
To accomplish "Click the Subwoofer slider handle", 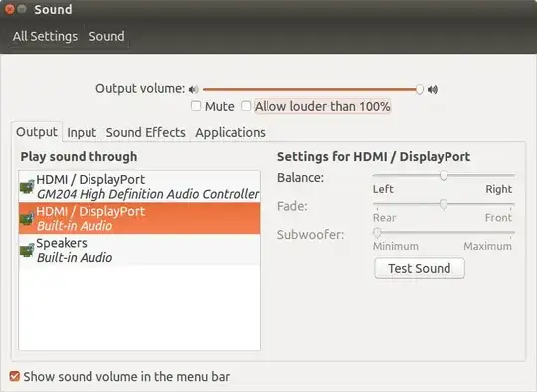I will pos(377,233).
